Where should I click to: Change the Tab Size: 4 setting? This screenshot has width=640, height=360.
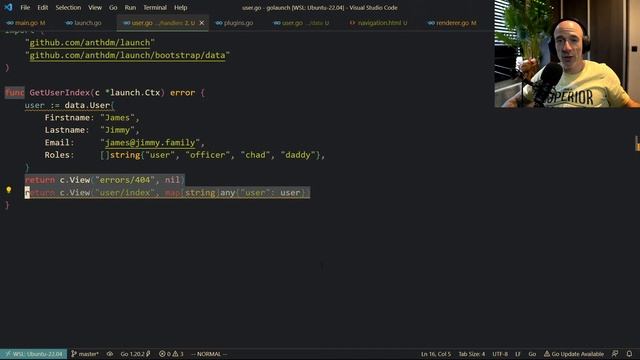[x=471, y=354]
